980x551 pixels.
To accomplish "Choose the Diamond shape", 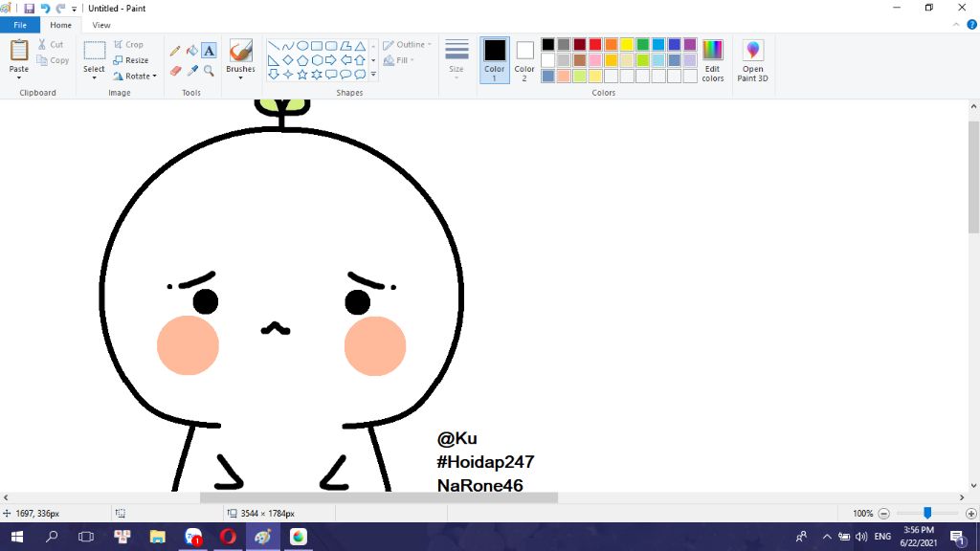I will (x=287, y=60).
